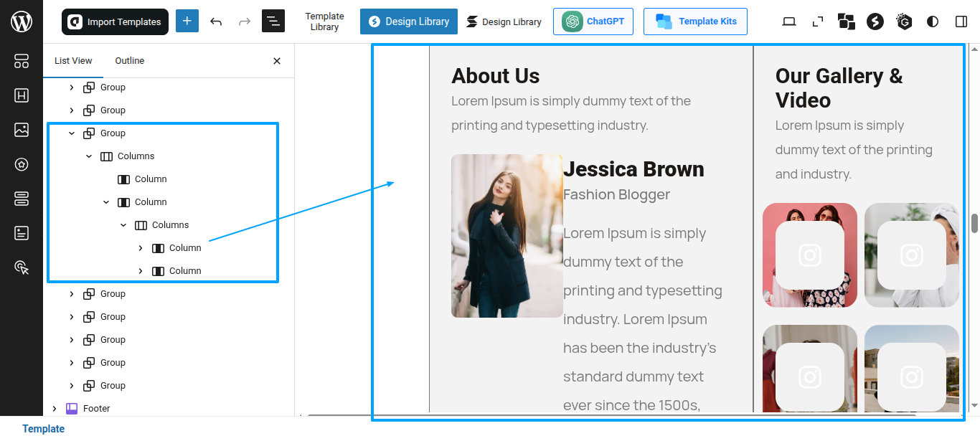Click the WordPress logo icon

22,22
